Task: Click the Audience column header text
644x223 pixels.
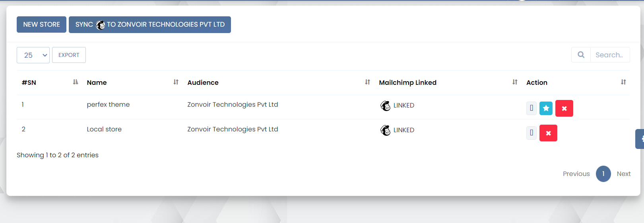Action: point(203,82)
